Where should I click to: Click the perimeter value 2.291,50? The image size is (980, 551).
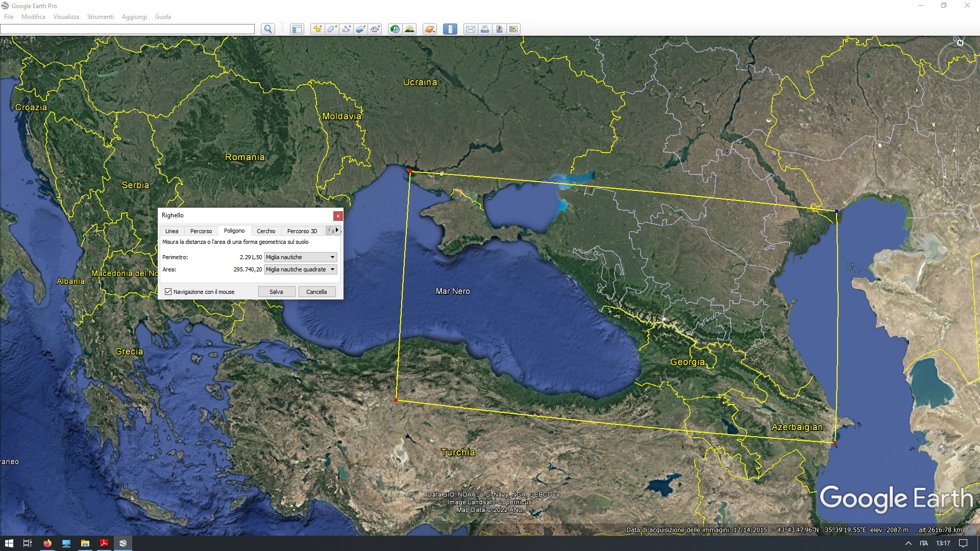251,257
